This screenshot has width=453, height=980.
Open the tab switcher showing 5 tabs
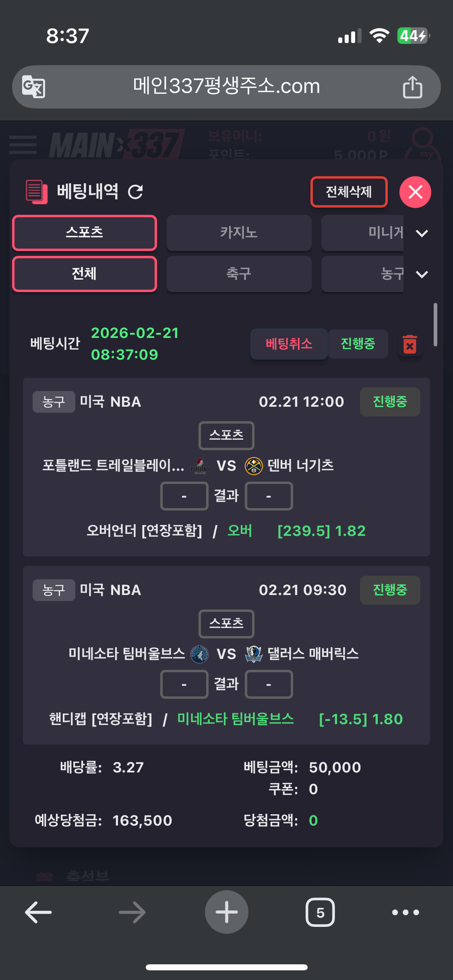point(320,912)
